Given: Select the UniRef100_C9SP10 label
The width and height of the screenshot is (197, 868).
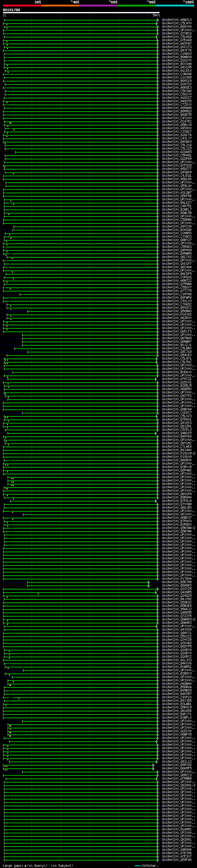Looking at the screenshot, I should 176,697.
